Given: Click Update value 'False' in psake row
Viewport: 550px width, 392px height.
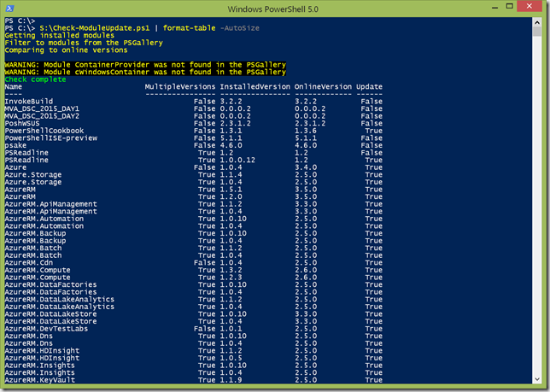Looking at the screenshot, I should click(372, 145).
